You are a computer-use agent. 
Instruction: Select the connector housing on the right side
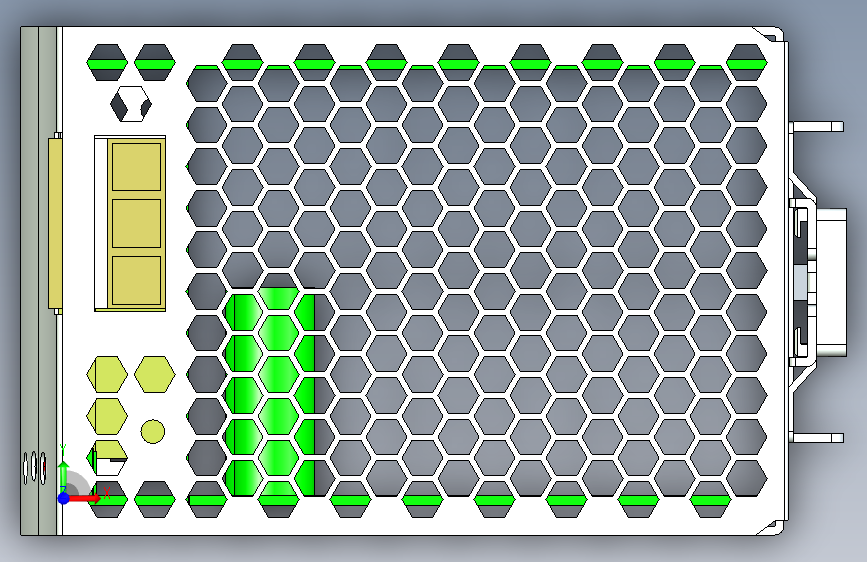[x=831, y=282]
